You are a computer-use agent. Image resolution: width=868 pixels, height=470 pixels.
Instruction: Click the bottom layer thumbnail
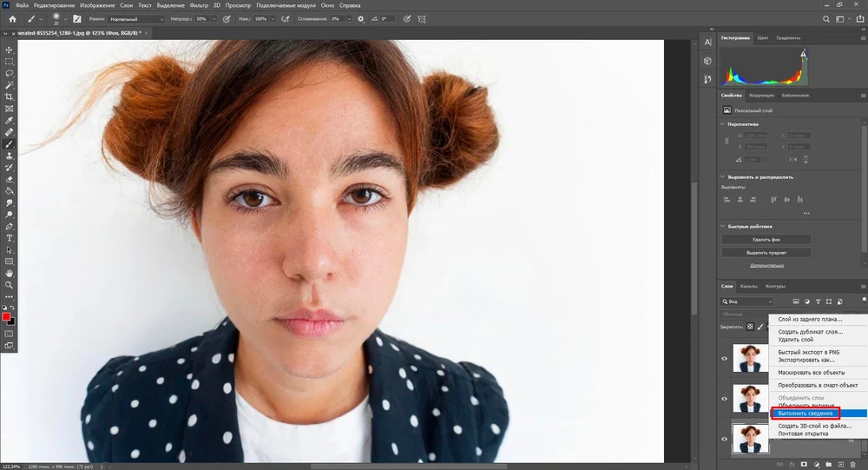click(750, 439)
